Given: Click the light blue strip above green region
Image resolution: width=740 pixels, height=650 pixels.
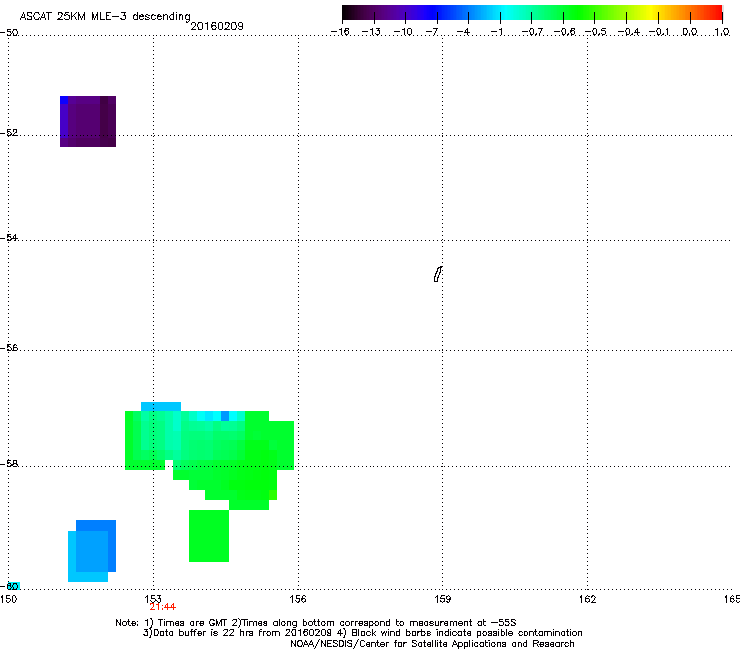Looking at the screenshot, I should click(161, 406).
